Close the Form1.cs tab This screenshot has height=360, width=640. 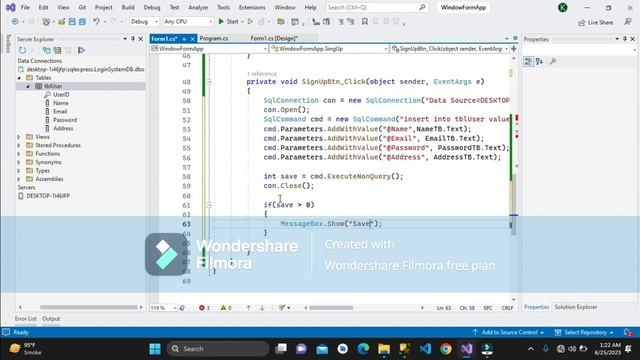click(x=192, y=39)
